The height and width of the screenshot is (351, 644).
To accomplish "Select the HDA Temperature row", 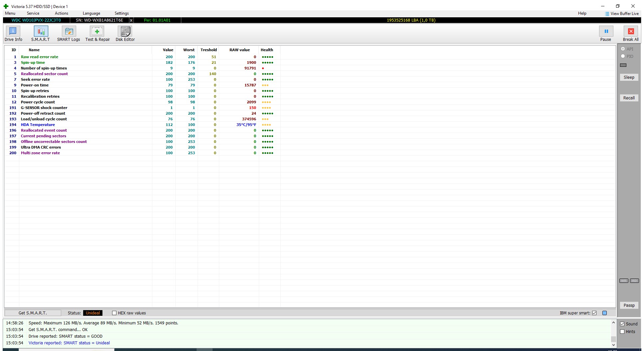I will (142, 125).
